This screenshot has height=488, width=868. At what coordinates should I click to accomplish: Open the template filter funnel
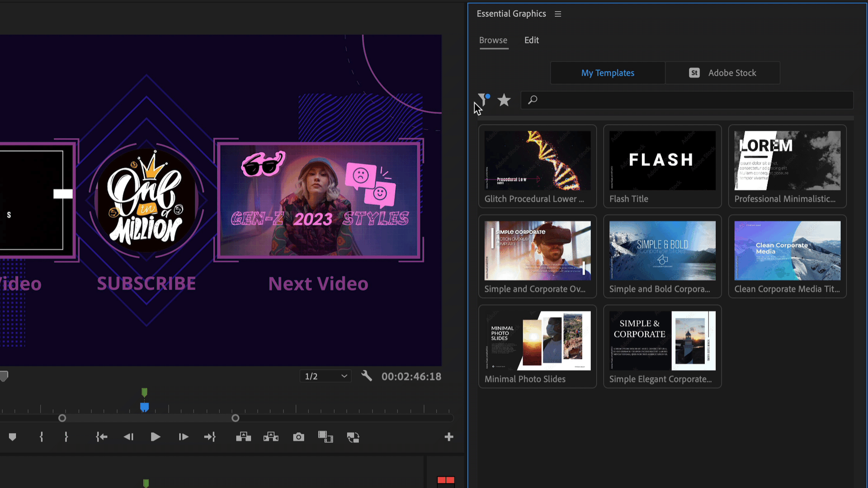[482, 100]
